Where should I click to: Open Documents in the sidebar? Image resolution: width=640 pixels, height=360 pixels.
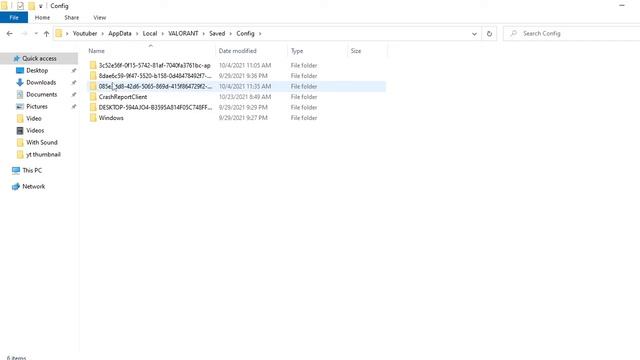coord(42,94)
